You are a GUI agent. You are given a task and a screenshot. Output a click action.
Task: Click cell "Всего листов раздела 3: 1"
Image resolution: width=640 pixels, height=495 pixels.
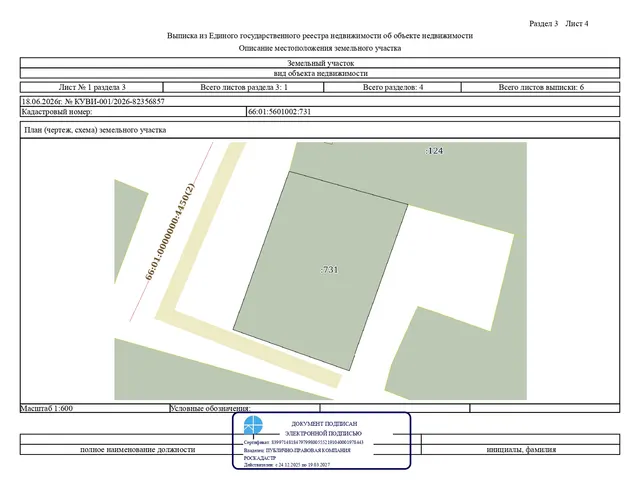(244, 87)
